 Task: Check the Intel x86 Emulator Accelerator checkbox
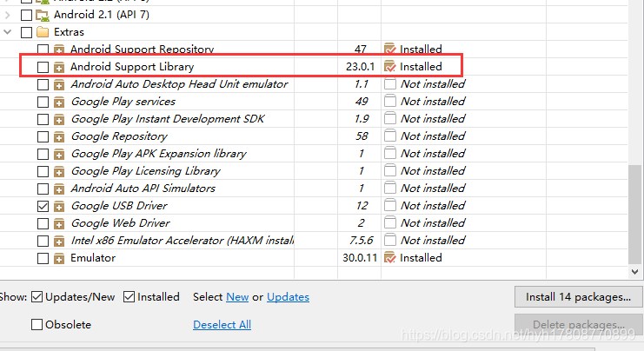(43, 241)
